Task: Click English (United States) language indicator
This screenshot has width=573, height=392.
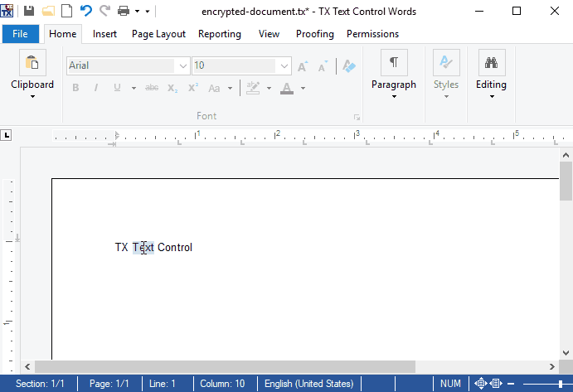Action: pyautogui.click(x=308, y=384)
